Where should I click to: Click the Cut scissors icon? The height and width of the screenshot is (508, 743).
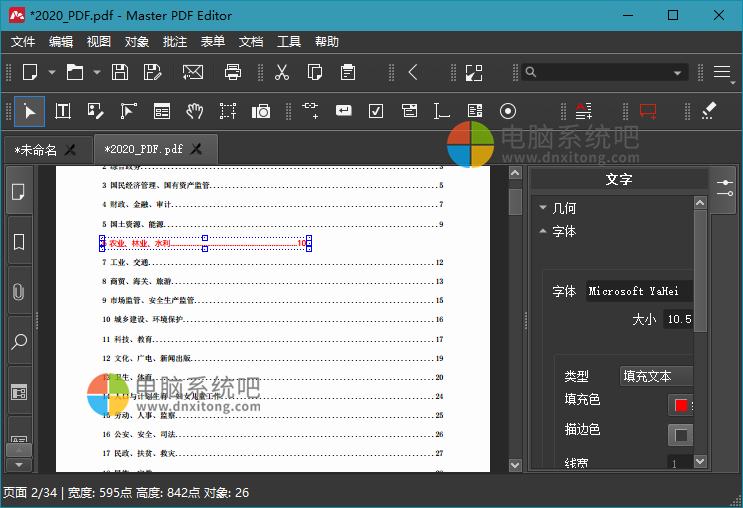282,73
